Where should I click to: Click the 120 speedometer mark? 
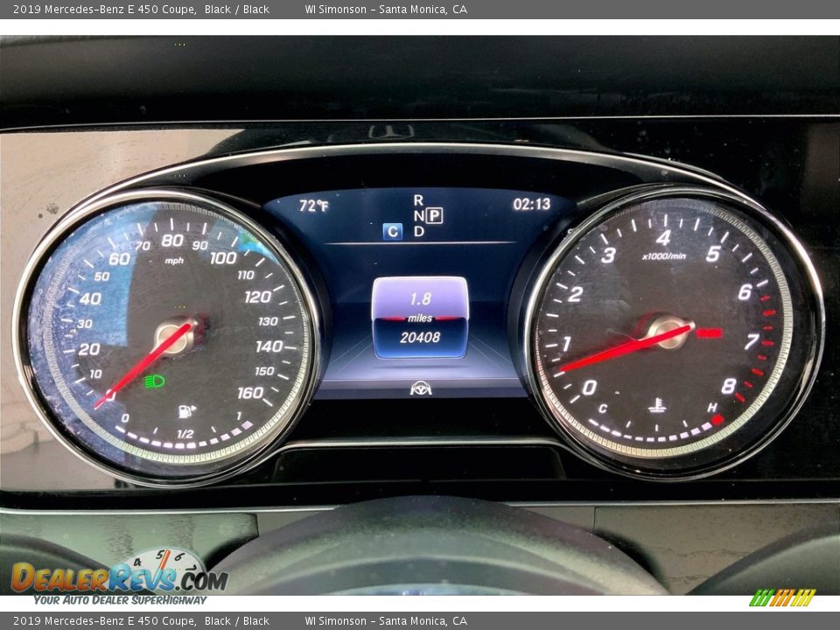(x=257, y=297)
